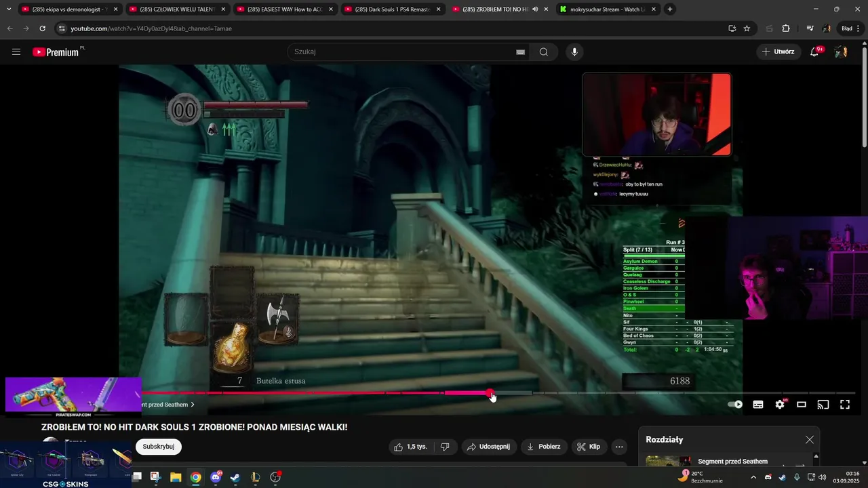This screenshot has height=488, width=868.
Task: Open the video title heading text
Action: [x=194, y=427]
